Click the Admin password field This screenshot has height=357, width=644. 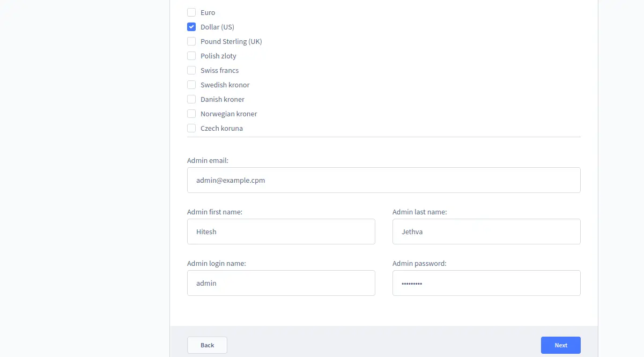[486, 283]
